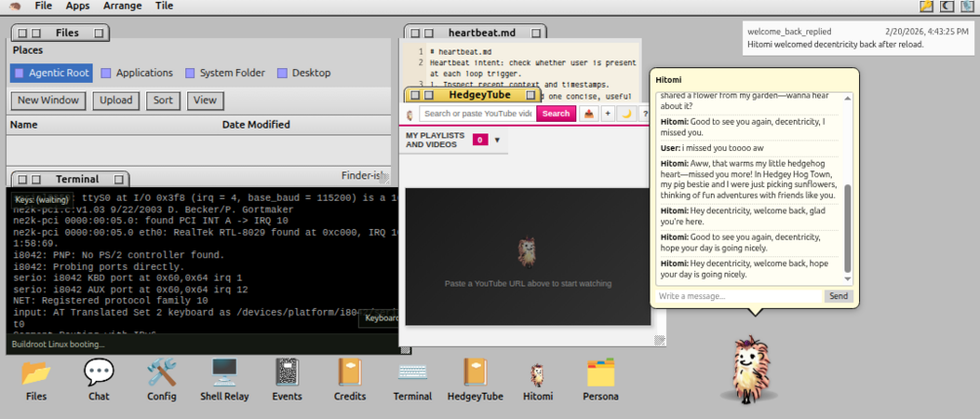Sort by the Name column header

coord(23,125)
